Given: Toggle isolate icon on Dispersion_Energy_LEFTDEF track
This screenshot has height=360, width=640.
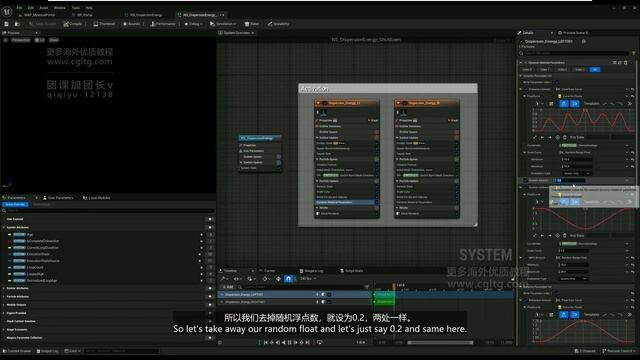Looking at the screenshot, I should tap(323, 294).
